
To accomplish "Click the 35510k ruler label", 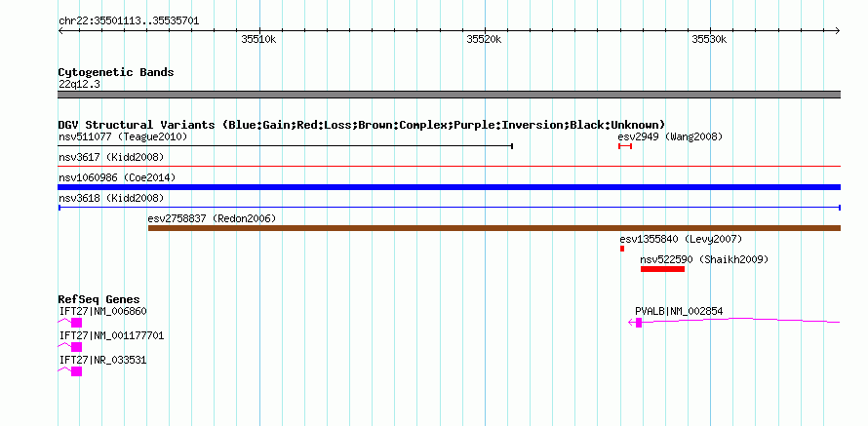I will 258,40.
